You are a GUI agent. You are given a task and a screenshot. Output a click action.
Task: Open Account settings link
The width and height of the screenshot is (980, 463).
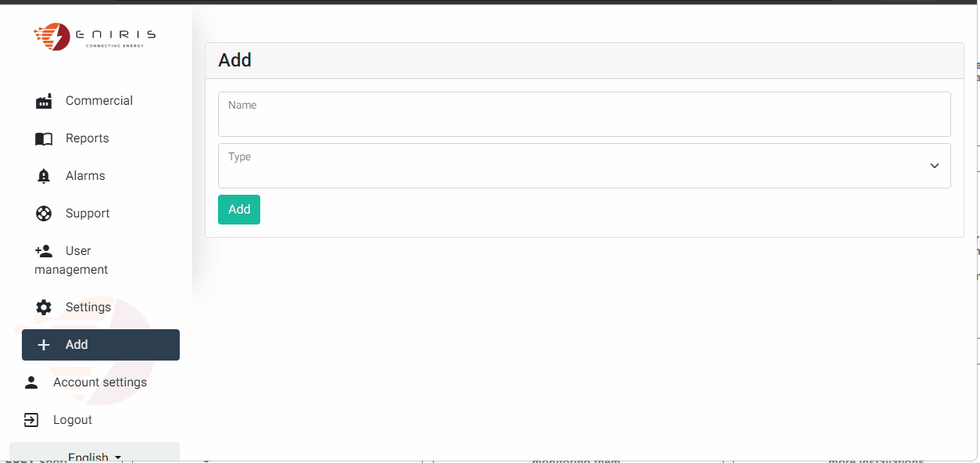point(100,382)
